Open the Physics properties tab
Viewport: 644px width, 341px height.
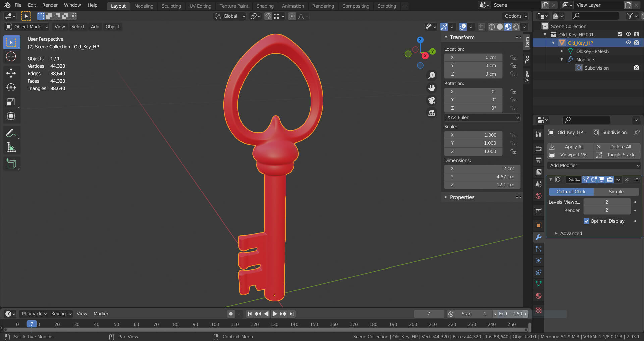pyautogui.click(x=538, y=260)
